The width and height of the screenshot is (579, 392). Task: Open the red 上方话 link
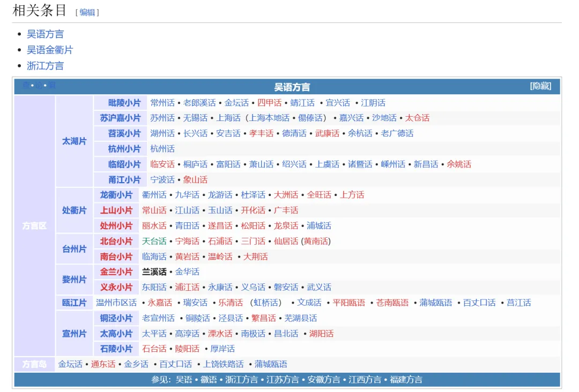pyautogui.click(x=352, y=195)
